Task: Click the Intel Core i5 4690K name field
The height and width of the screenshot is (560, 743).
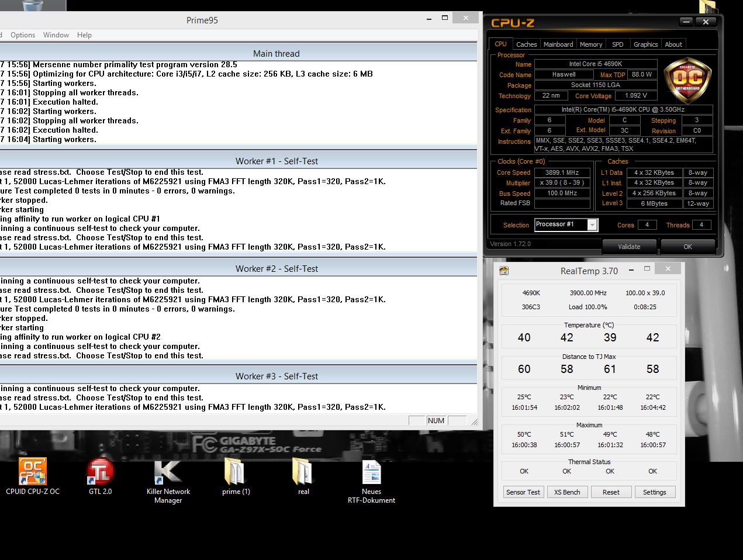Action: tap(596, 64)
